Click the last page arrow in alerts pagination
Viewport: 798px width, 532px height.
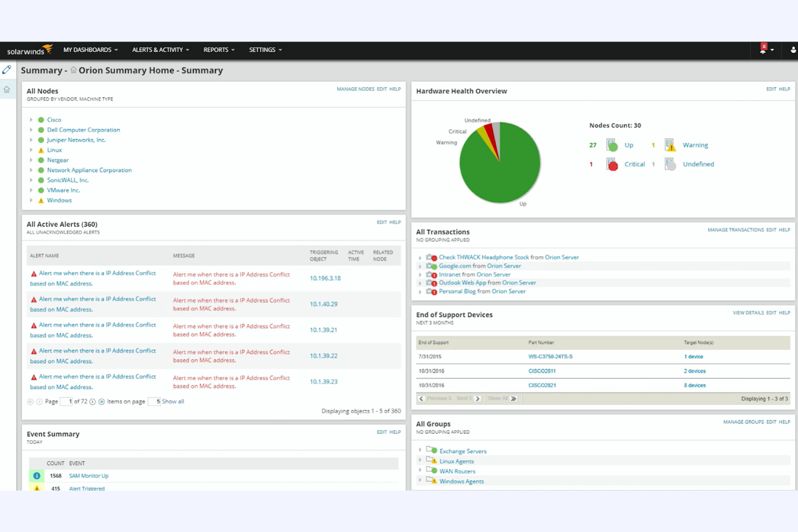(102, 402)
